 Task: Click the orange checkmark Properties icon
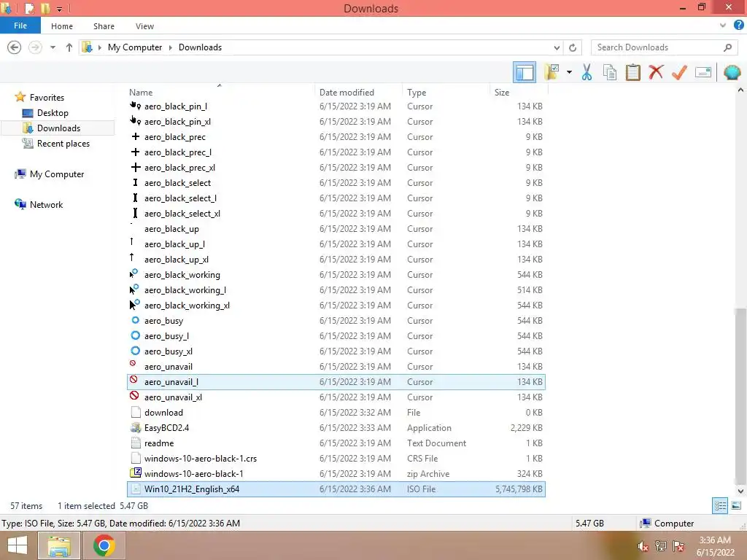point(679,72)
